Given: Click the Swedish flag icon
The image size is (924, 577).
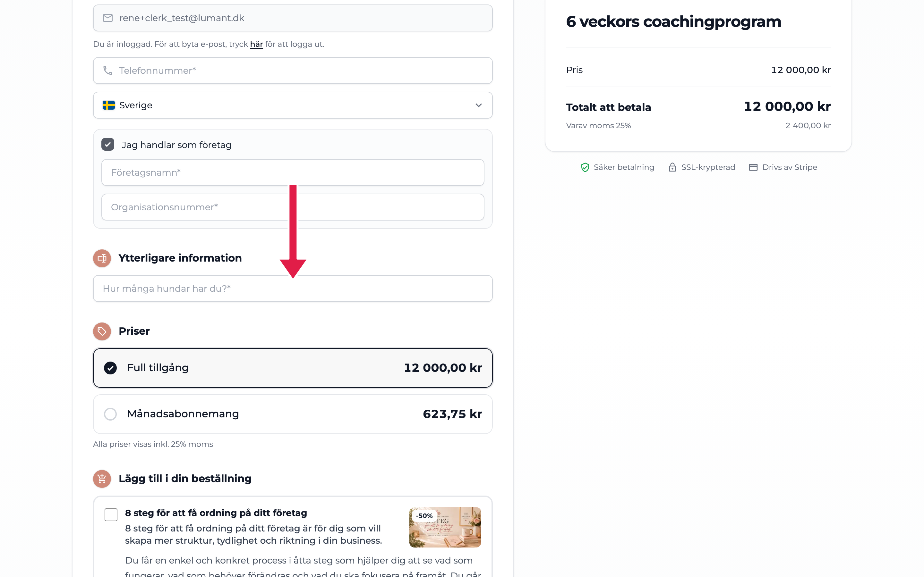Looking at the screenshot, I should click(x=109, y=105).
